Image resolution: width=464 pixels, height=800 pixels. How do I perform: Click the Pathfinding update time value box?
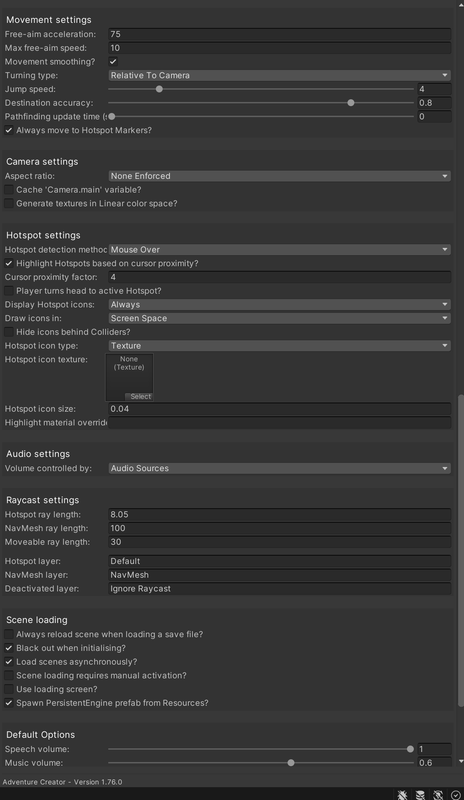tap(434, 116)
